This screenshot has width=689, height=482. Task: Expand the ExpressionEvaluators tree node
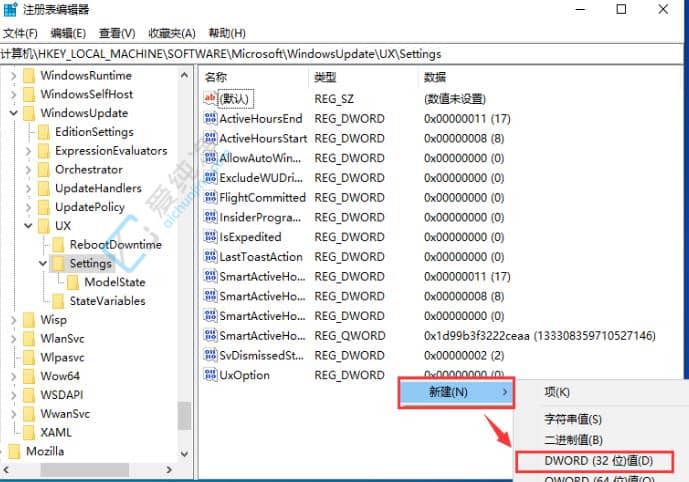[x=28, y=151]
